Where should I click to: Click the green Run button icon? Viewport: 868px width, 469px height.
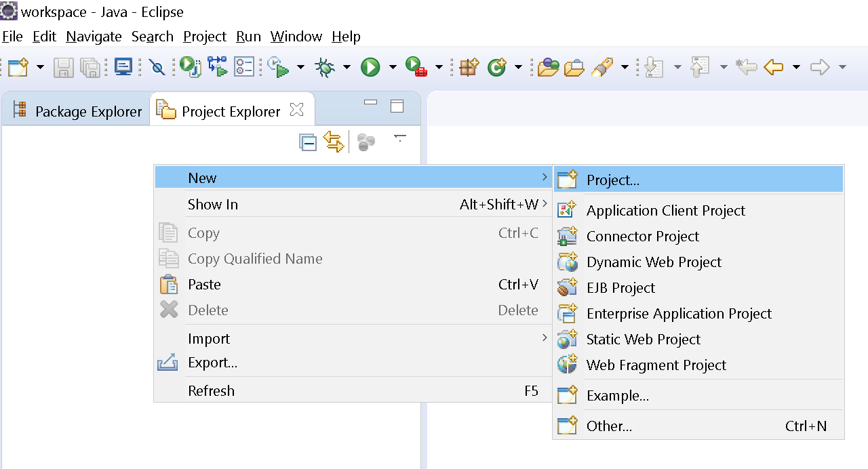click(x=370, y=66)
